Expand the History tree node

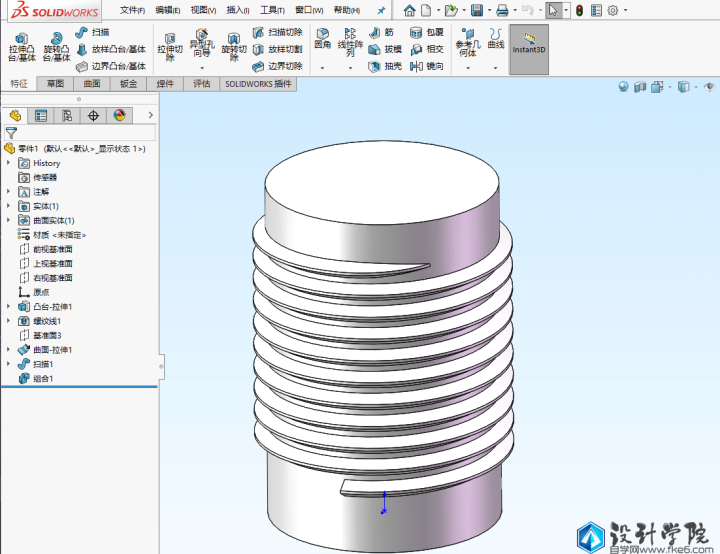pyautogui.click(x=9, y=163)
